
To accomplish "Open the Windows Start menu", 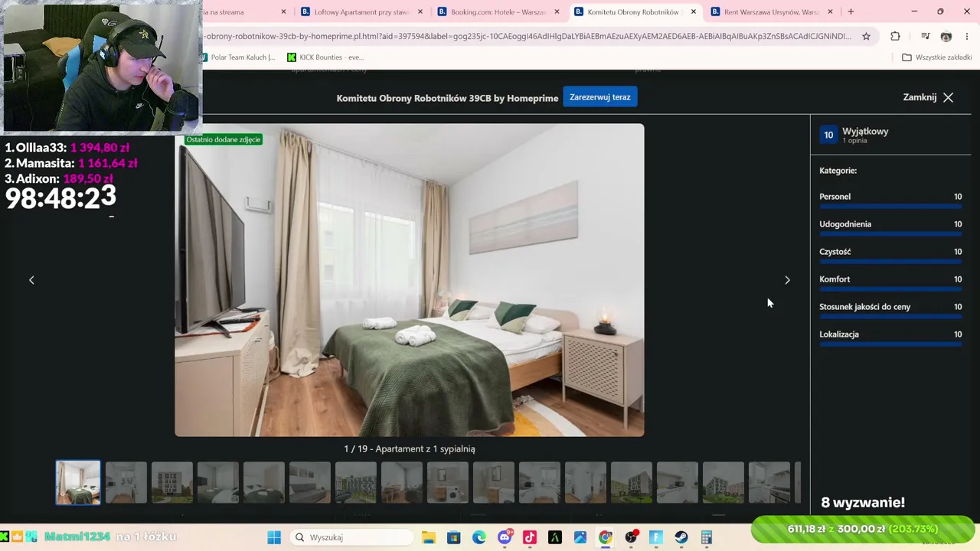I will (x=273, y=537).
